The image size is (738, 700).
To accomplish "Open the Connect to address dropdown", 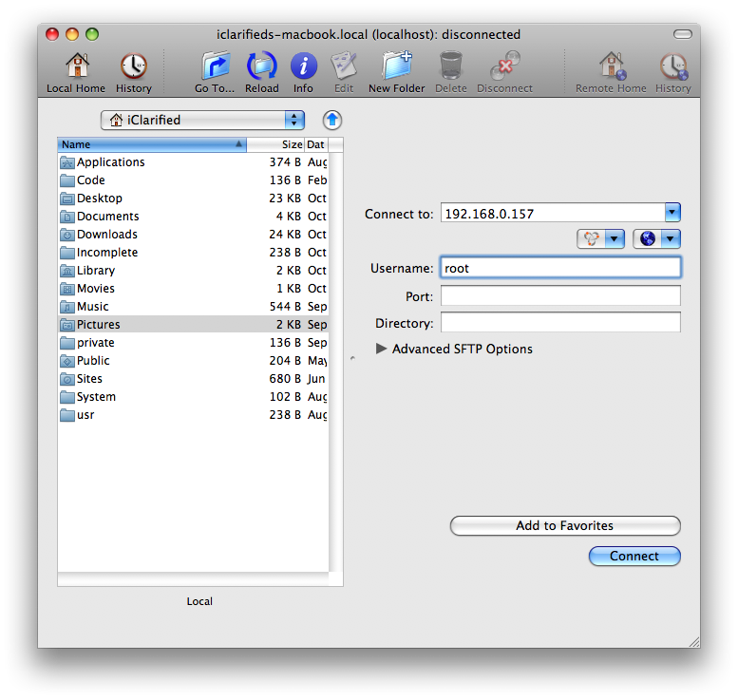I will (672, 214).
